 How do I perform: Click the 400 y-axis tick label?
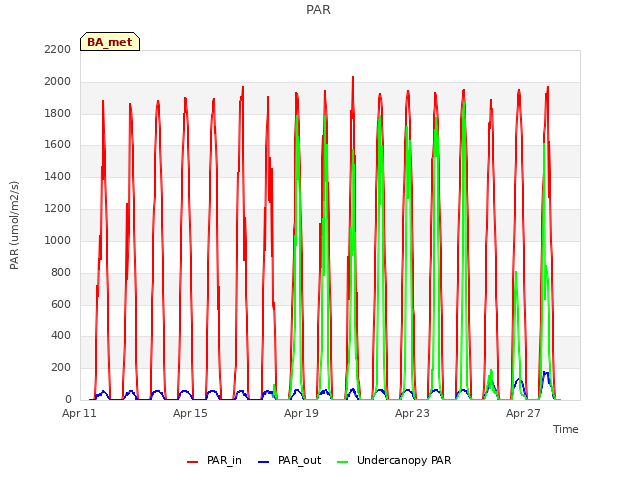click(x=61, y=336)
